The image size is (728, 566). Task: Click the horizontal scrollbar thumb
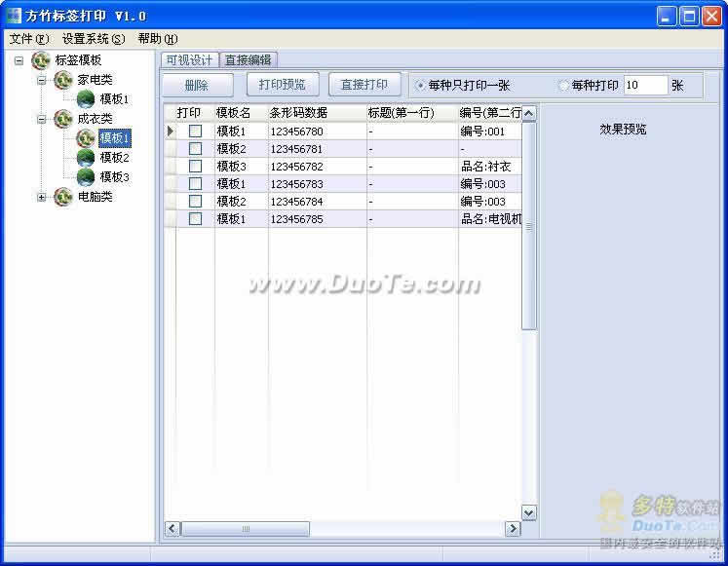246,528
